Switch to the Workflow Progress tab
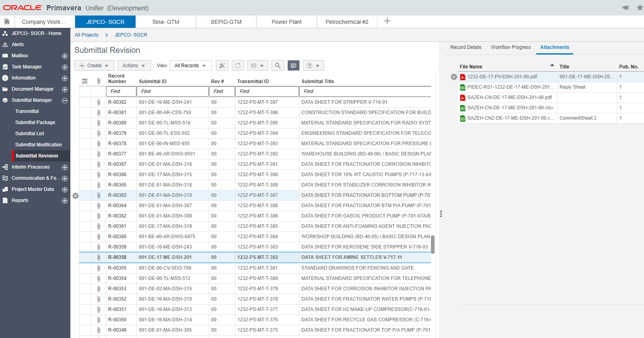This screenshot has height=338, width=644. 510,47
